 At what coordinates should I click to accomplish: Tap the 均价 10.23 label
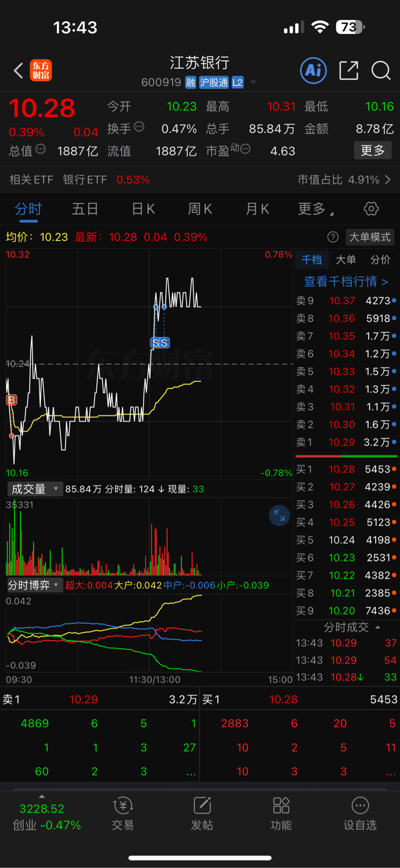pyautogui.click(x=37, y=237)
